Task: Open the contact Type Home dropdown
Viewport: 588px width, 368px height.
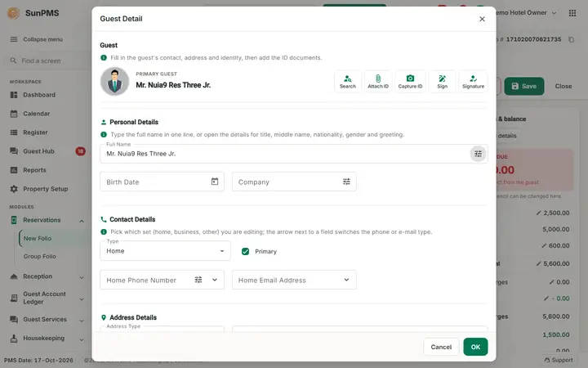Action: coord(165,251)
